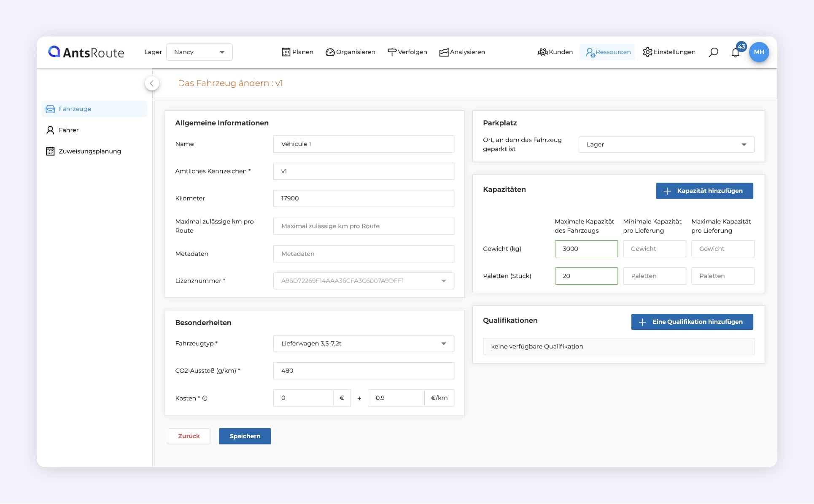Open notifications bell with 43 badge
Viewport: 814px width, 504px height.
tap(736, 53)
